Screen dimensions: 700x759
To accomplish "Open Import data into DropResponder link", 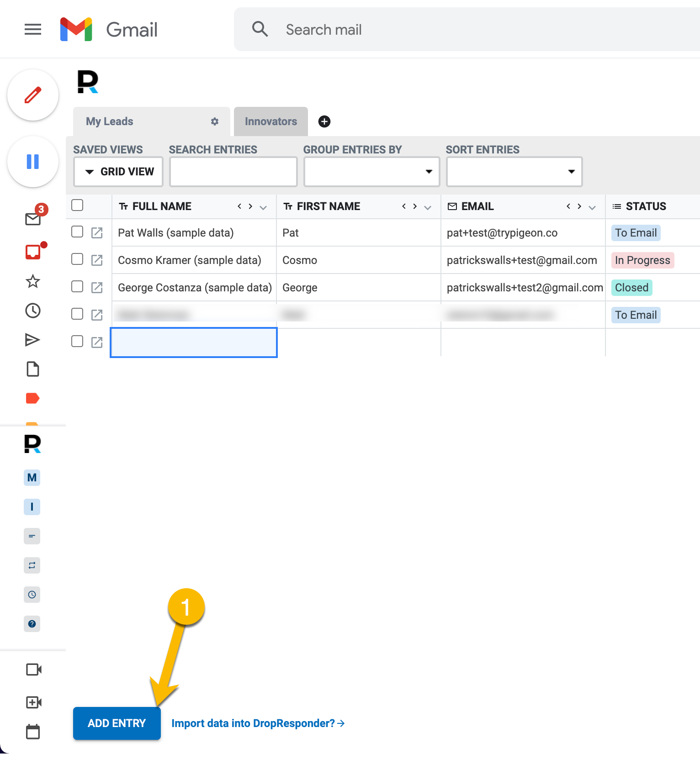I will tap(258, 723).
